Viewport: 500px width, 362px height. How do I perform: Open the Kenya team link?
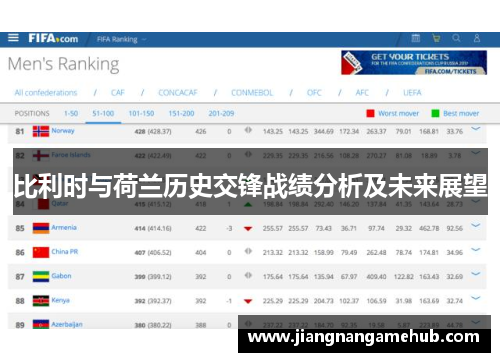click(60, 300)
